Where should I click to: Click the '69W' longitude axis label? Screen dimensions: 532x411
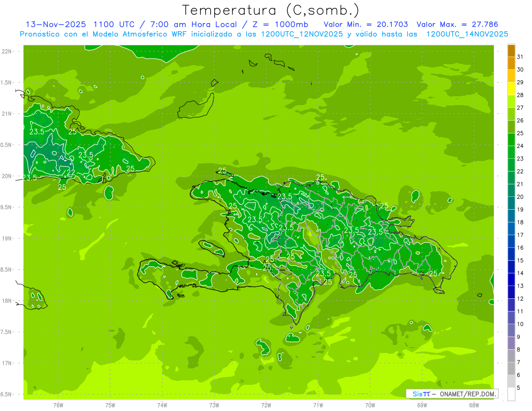pyautogui.click(x=422, y=405)
